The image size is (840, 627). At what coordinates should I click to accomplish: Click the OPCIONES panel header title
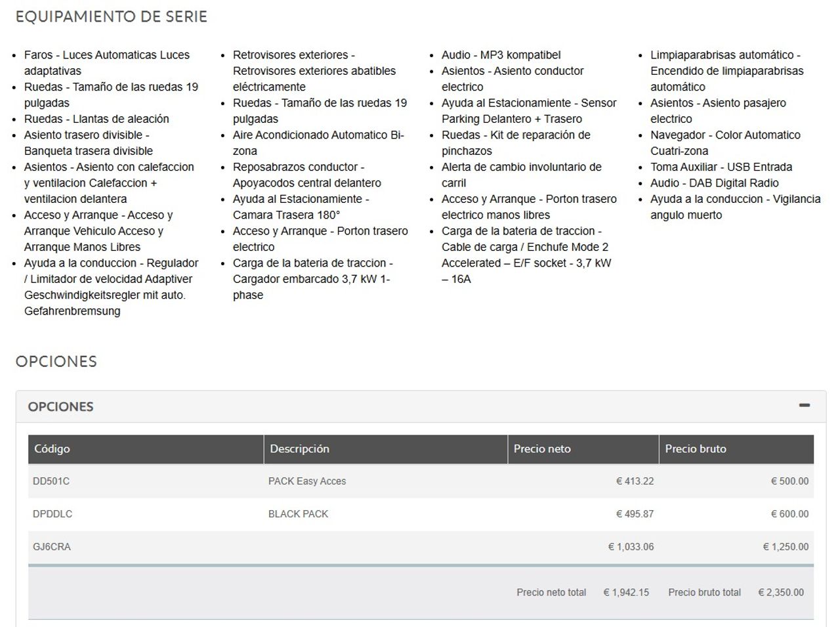click(x=60, y=406)
